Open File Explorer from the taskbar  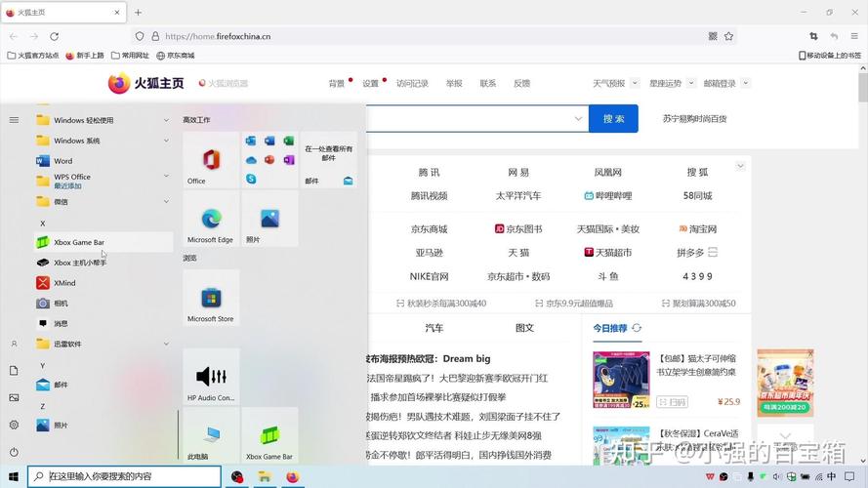[265, 476]
